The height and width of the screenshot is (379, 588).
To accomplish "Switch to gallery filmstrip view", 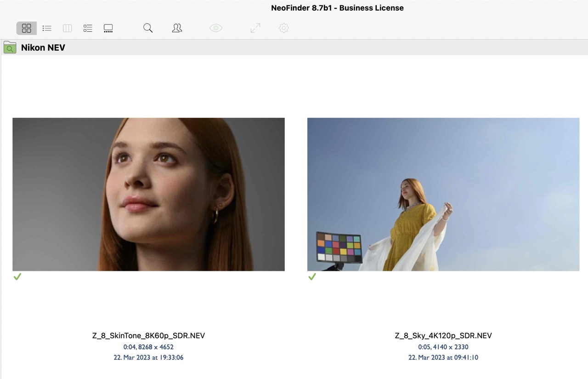I will (x=108, y=29).
